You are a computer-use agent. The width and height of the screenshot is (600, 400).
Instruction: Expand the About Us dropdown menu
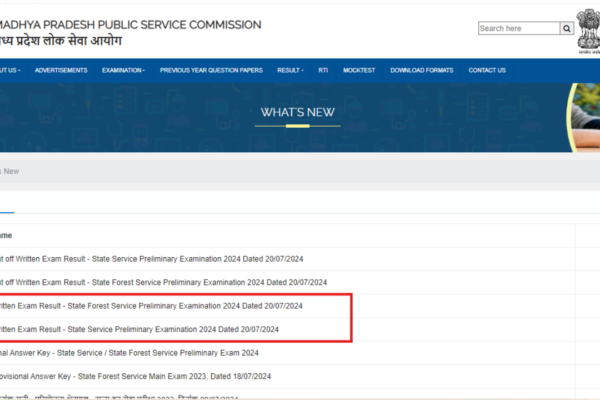[x=10, y=70]
